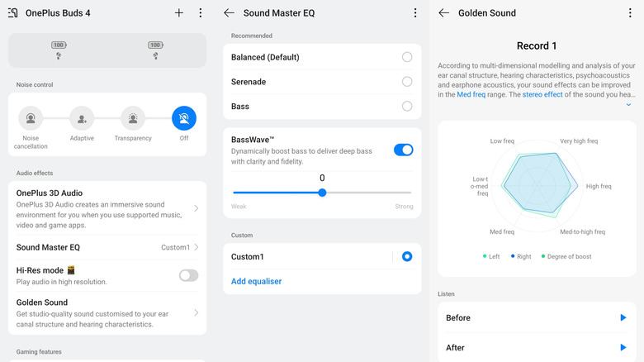Screen dimensions: 644x362
Task: Open the OnePlus Buds 4 overflow menu
Action: 201,12
